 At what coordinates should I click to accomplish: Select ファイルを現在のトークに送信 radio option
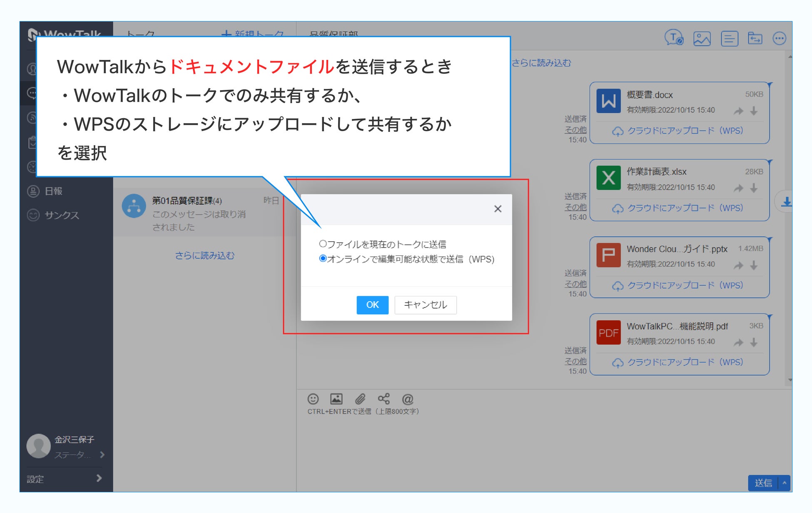click(x=323, y=244)
